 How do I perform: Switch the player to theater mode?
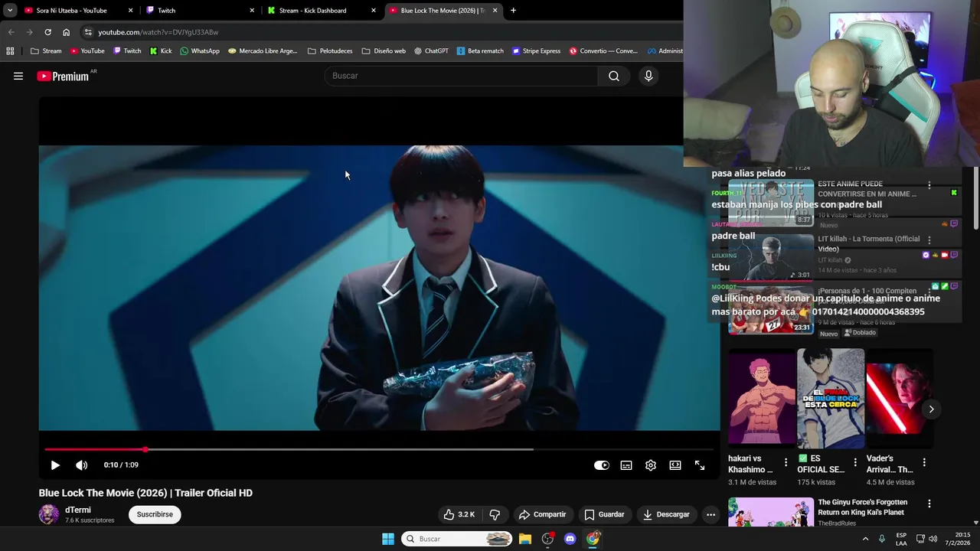pyautogui.click(x=675, y=465)
